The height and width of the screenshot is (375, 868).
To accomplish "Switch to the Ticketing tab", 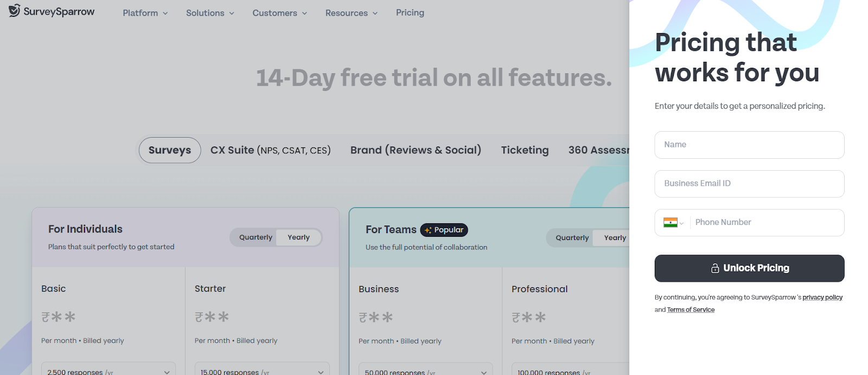I will [x=525, y=150].
